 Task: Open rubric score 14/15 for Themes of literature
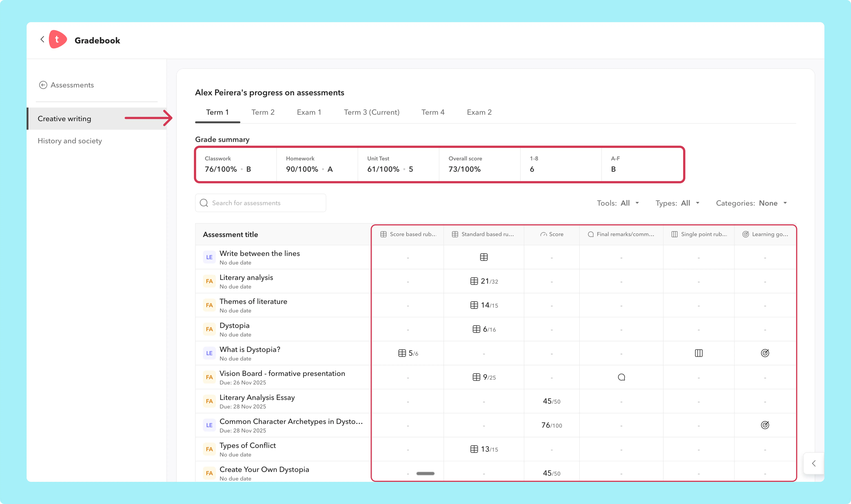[x=484, y=305]
